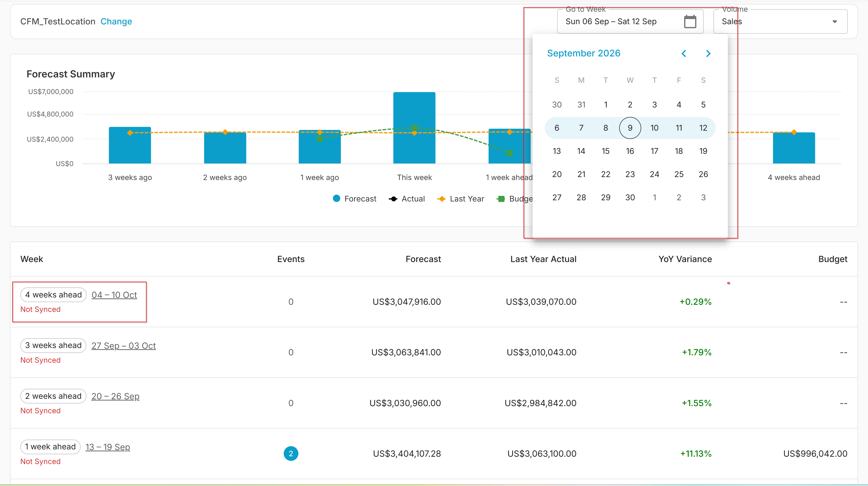The image size is (868, 486).
Task: Open the 27 Sep – 03 Oct week
Action: click(124, 346)
